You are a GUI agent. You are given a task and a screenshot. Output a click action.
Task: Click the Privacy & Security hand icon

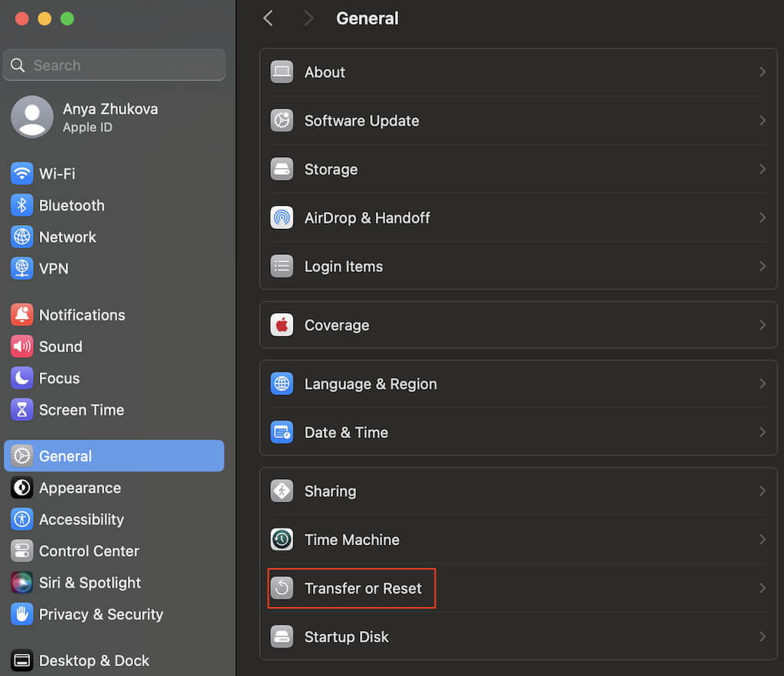tap(22, 614)
